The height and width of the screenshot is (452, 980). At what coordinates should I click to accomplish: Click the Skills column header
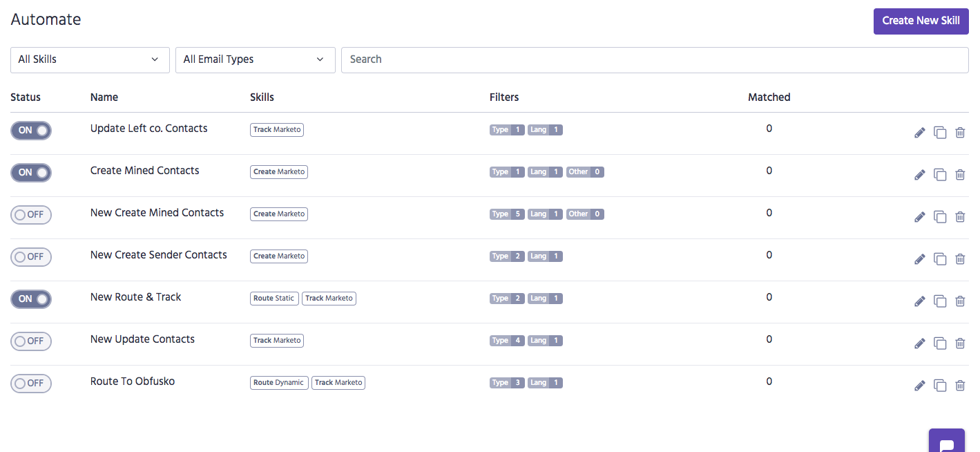262,97
